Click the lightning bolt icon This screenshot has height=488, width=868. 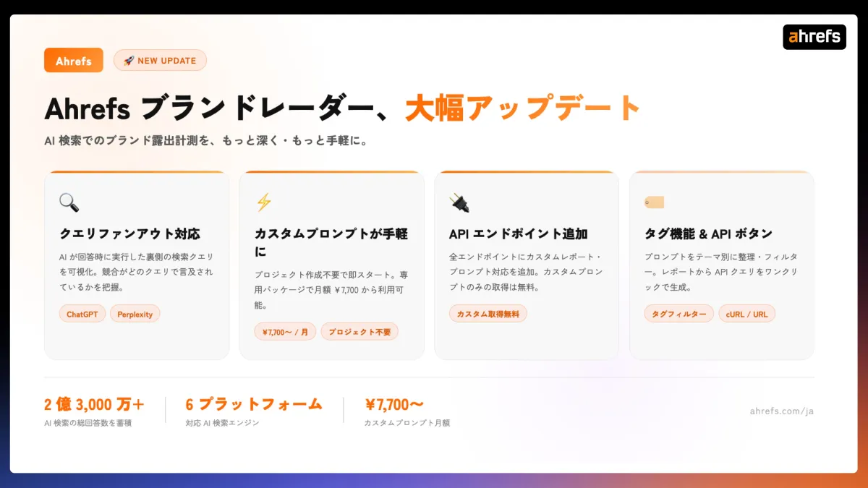(x=264, y=202)
